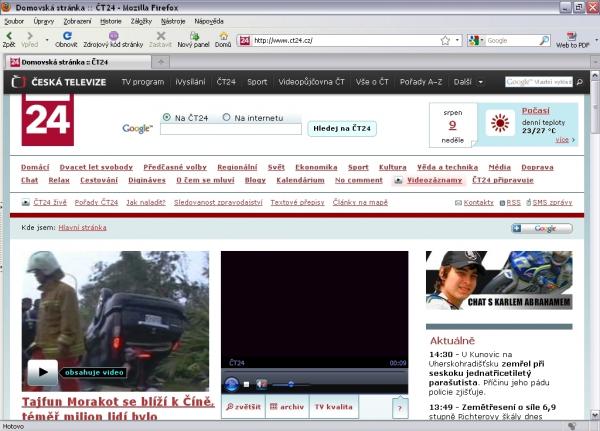Go to the Domů home icon
The width and height of the screenshot is (600, 431).
click(x=223, y=36)
